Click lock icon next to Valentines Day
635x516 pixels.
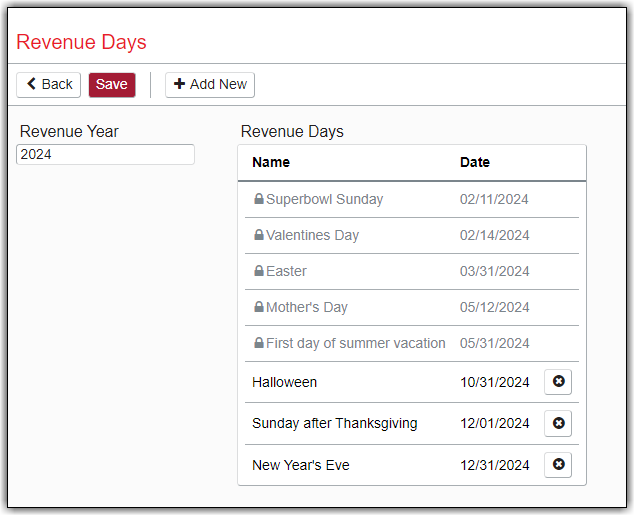pyautogui.click(x=259, y=235)
